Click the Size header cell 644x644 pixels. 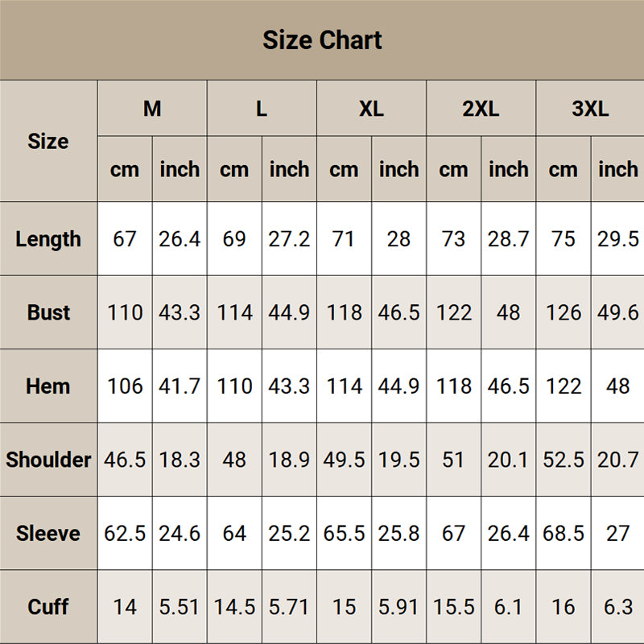tap(48, 141)
